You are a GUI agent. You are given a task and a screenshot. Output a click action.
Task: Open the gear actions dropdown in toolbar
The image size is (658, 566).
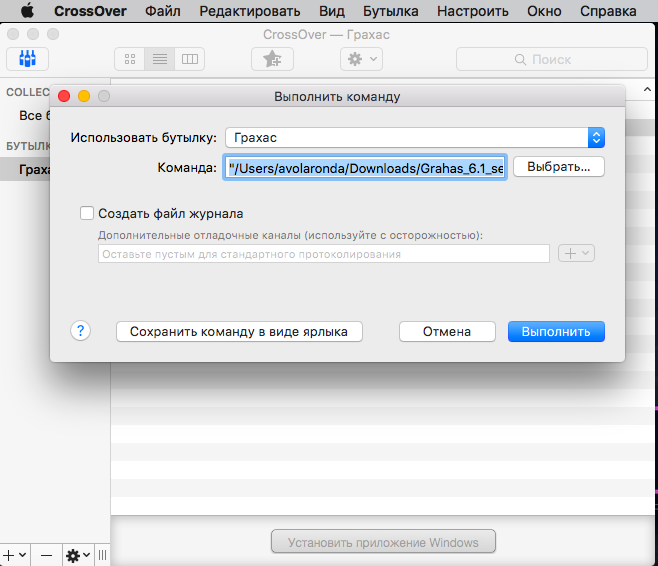pyautogui.click(x=361, y=59)
